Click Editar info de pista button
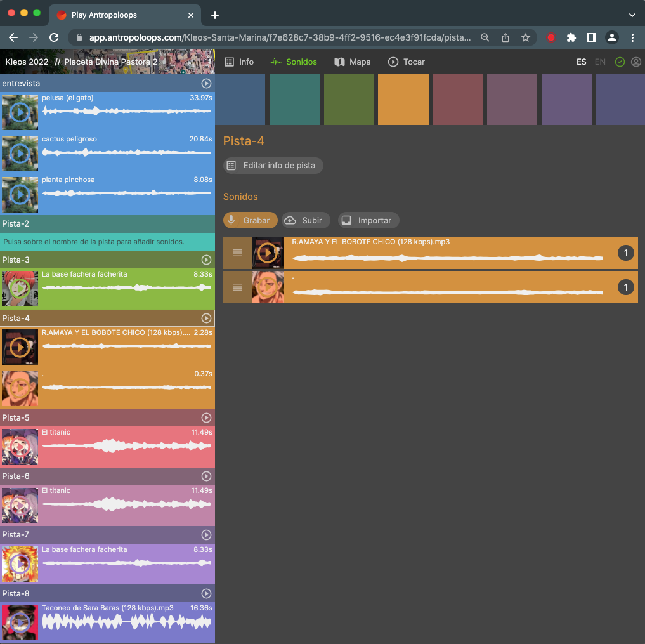The image size is (645, 644). [273, 166]
